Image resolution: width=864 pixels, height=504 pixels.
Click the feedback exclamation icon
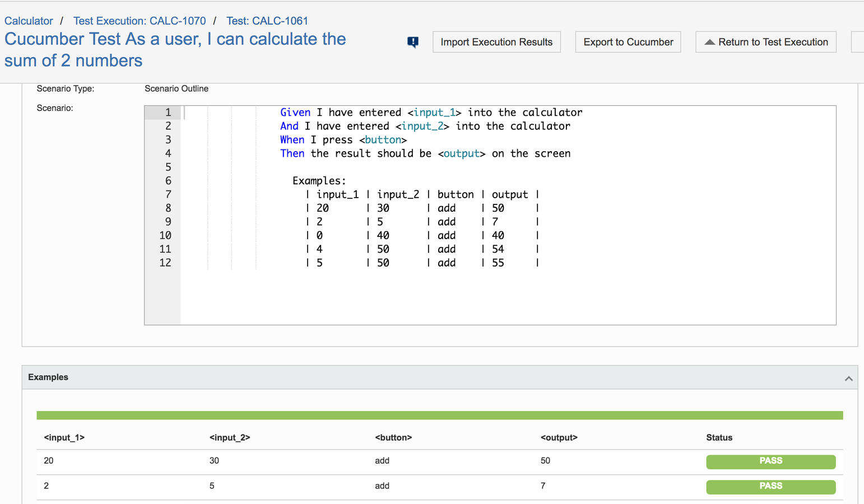click(x=413, y=42)
